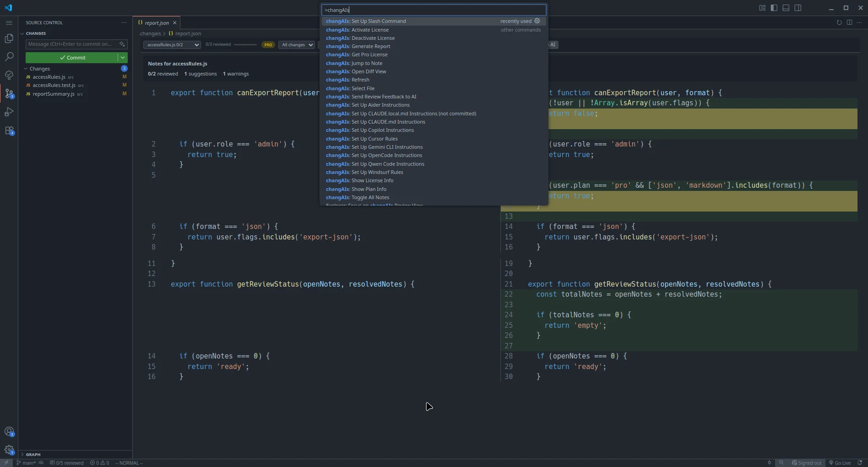Open the accessRules.js file selector dropdown
Image resolution: width=868 pixels, height=467 pixels.
[x=172, y=45]
